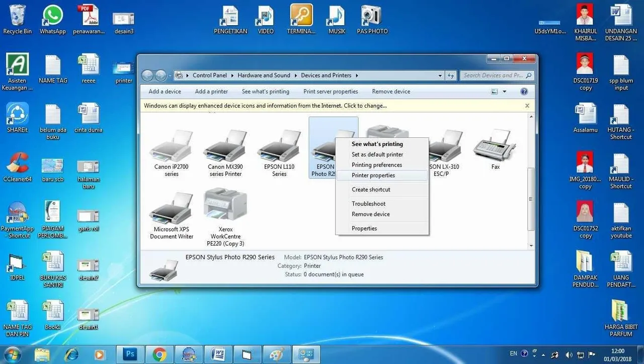Open Microsoft Word from the taskbar
The image size is (644, 364).
218,354
